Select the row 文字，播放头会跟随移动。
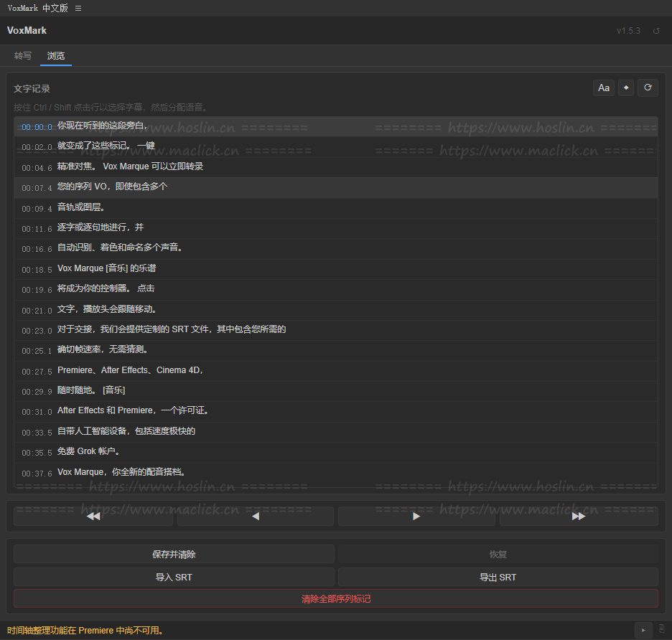 336,310
